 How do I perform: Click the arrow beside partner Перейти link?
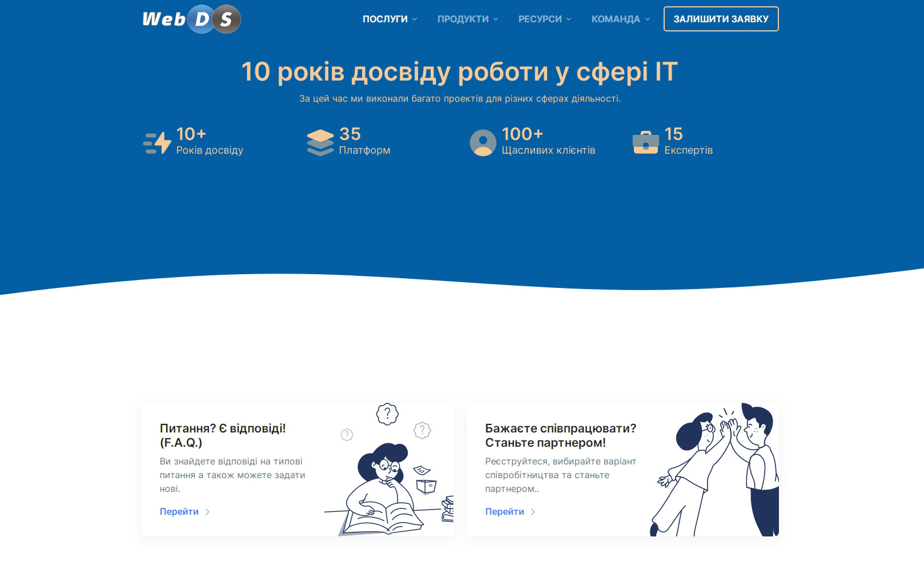[533, 512]
